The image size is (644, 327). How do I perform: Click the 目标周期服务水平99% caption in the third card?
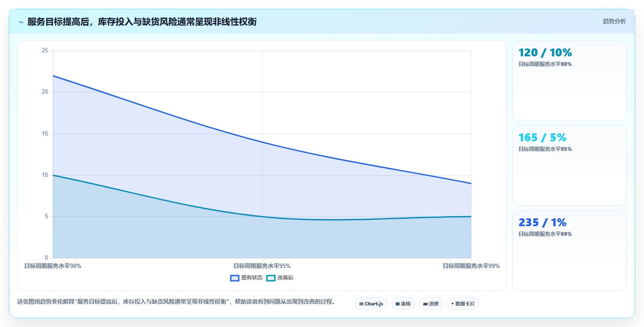(545, 234)
